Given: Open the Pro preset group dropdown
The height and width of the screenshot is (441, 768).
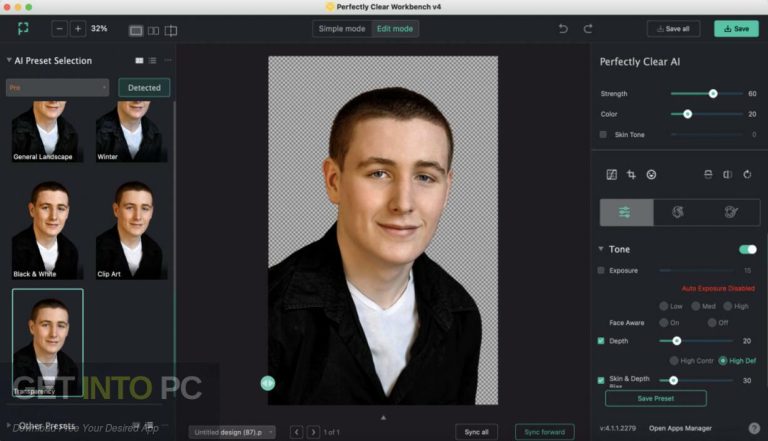Looking at the screenshot, I should [57, 88].
